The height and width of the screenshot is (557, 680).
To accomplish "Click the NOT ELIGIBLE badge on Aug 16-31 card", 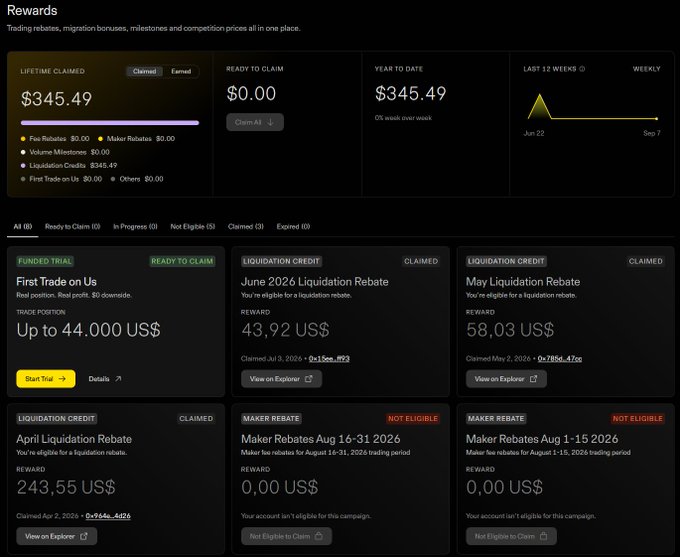I will click(413, 419).
